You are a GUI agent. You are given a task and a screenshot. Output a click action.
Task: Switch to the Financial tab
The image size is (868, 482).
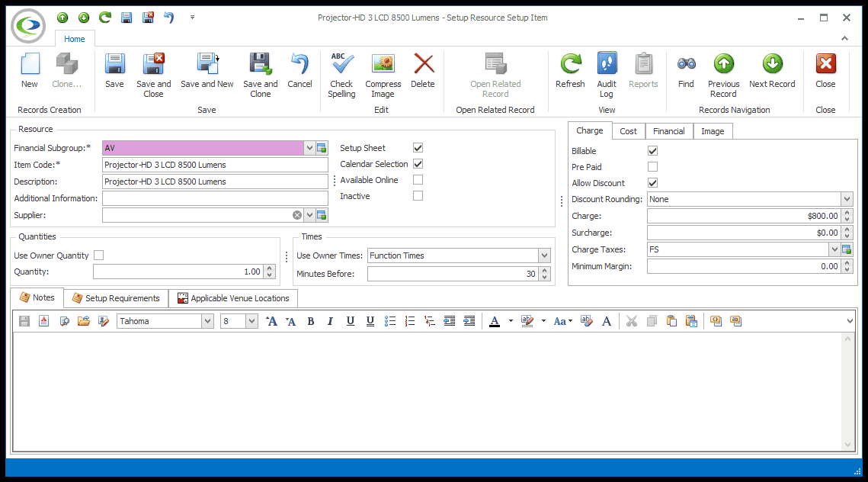pyautogui.click(x=668, y=131)
